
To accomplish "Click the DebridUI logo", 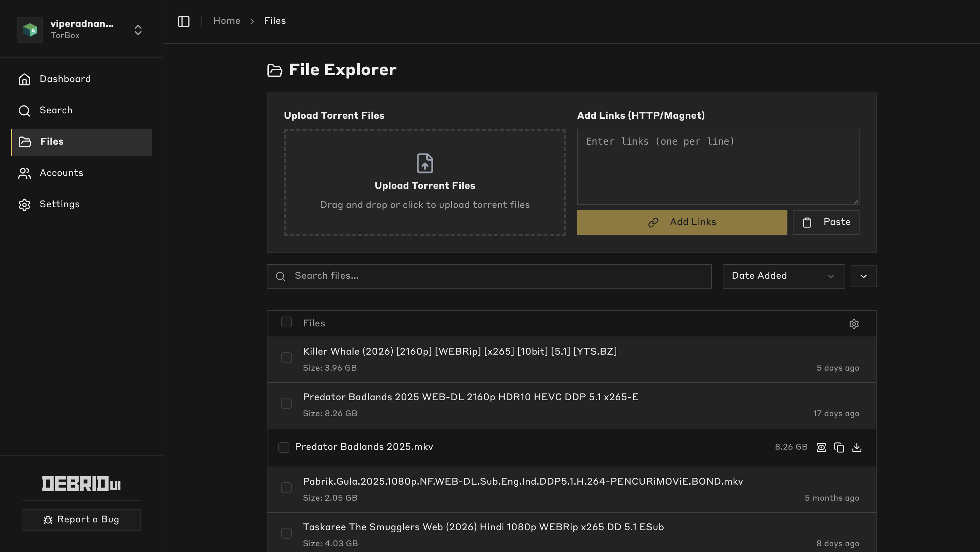I will point(81,484).
